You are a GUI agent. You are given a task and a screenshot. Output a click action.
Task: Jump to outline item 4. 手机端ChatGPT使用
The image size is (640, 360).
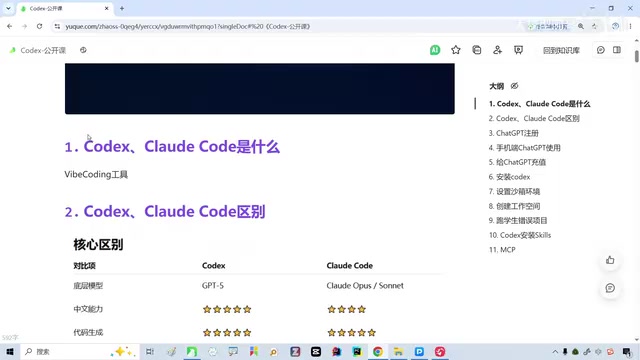524,148
